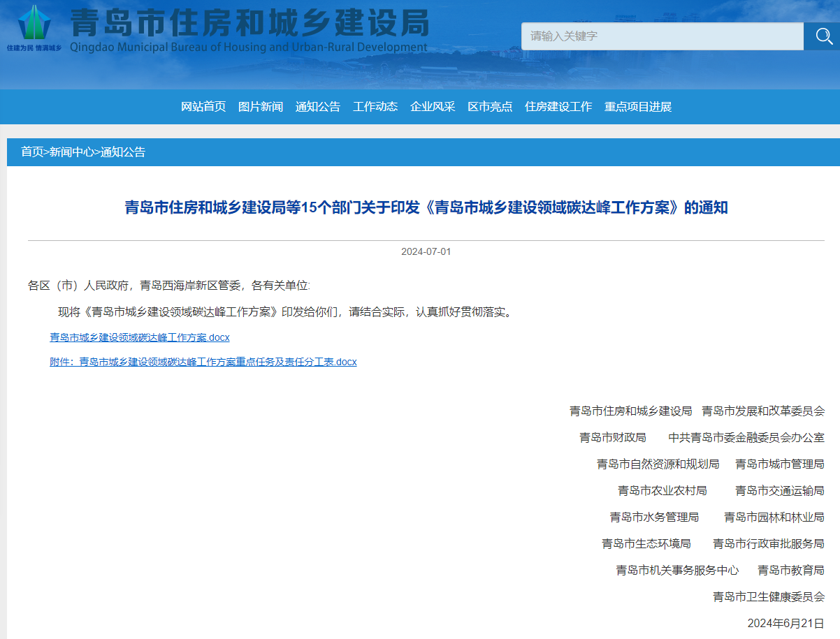Select 区市亮点 navigation item
Screen dimensions: 840x639
click(490, 107)
